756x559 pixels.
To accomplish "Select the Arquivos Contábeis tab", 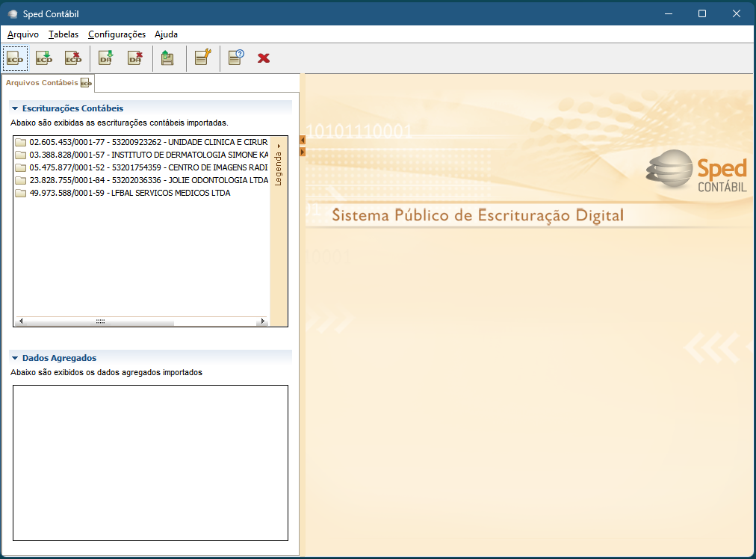I will [49, 83].
